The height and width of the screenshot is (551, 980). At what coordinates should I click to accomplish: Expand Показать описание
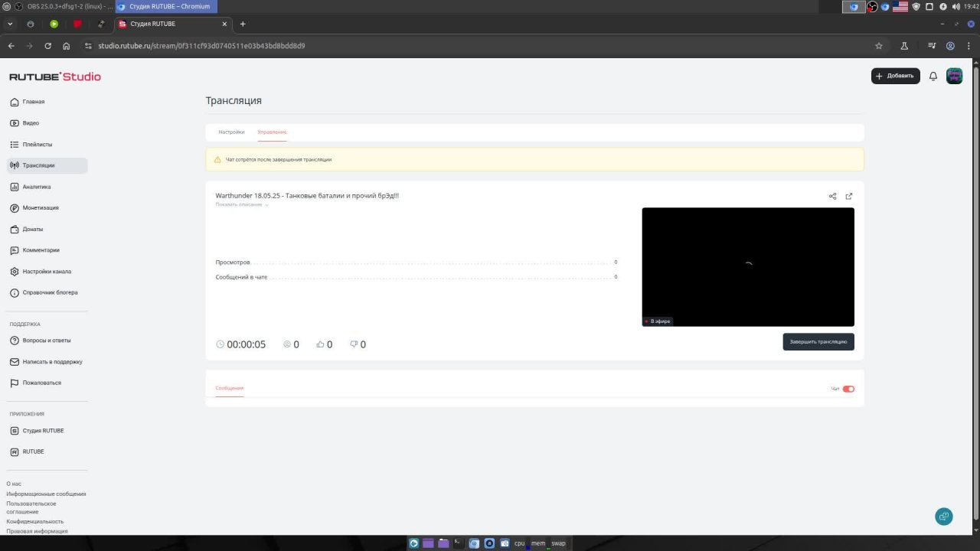pos(242,205)
